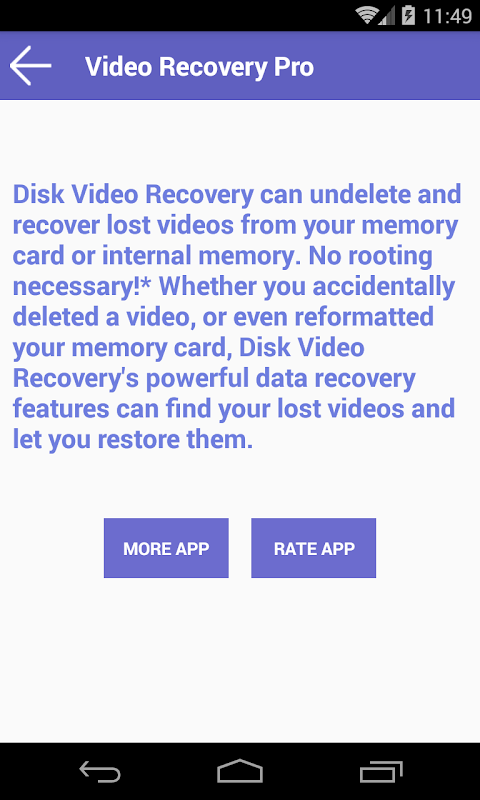This screenshot has width=480, height=800.
Task: Tap the Android home navigation icon
Action: pos(240,771)
